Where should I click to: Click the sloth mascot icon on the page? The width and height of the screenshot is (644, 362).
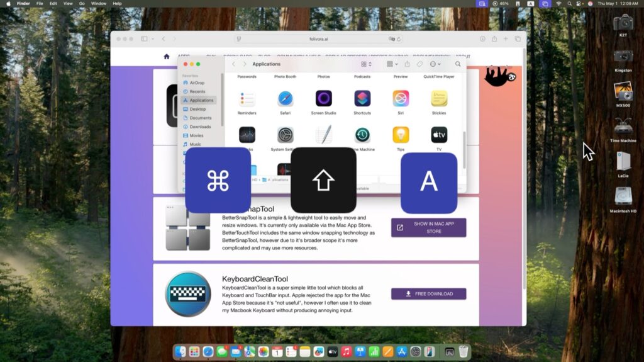(499, 76)
